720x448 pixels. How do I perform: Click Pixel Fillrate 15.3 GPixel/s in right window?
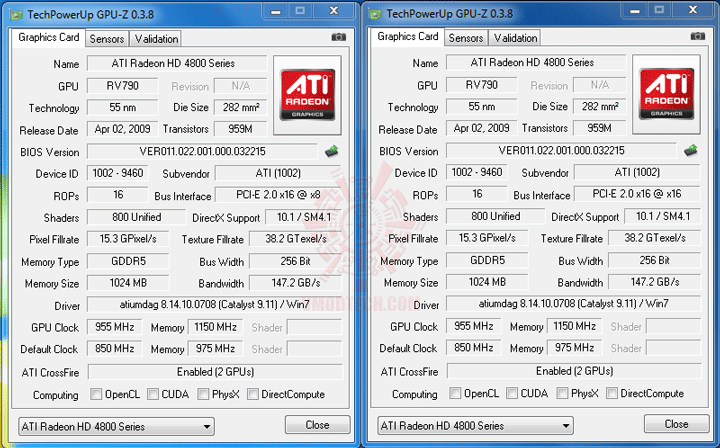pyautogui.click(x=487, y=238)
